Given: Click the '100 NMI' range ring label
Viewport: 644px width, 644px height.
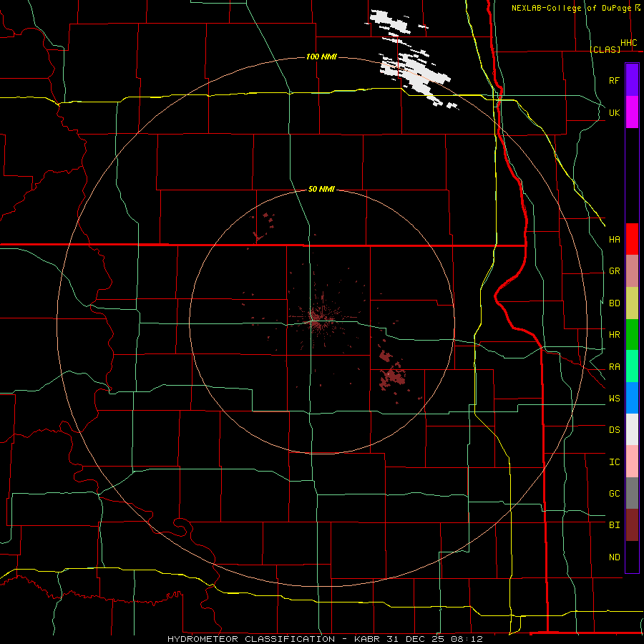Looking at the screenshot, I should [x=321, y=57].
